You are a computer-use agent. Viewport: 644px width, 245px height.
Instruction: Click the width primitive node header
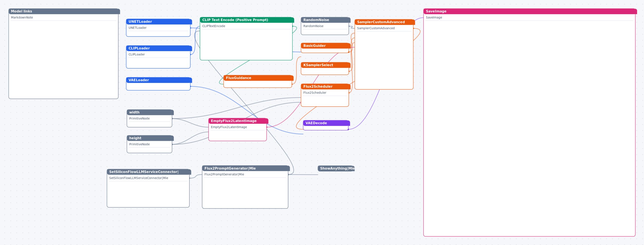(x=150, y=112)
